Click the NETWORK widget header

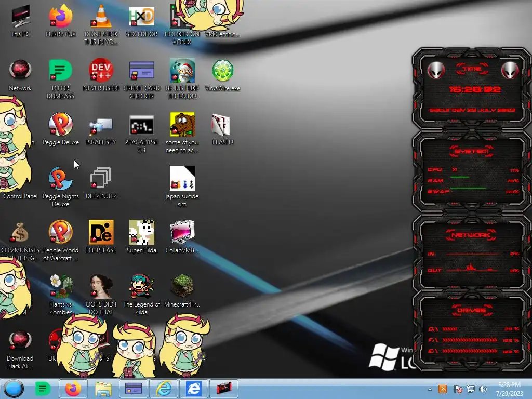pos(471,235)
